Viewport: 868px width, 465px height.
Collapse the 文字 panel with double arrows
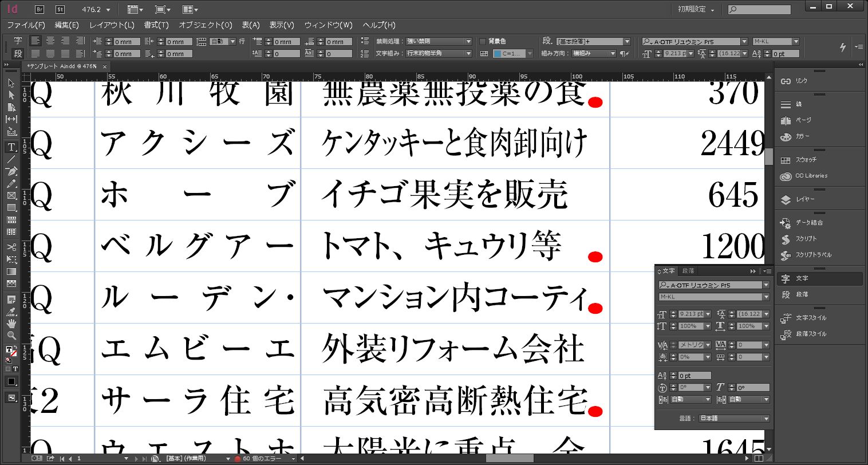753,271
